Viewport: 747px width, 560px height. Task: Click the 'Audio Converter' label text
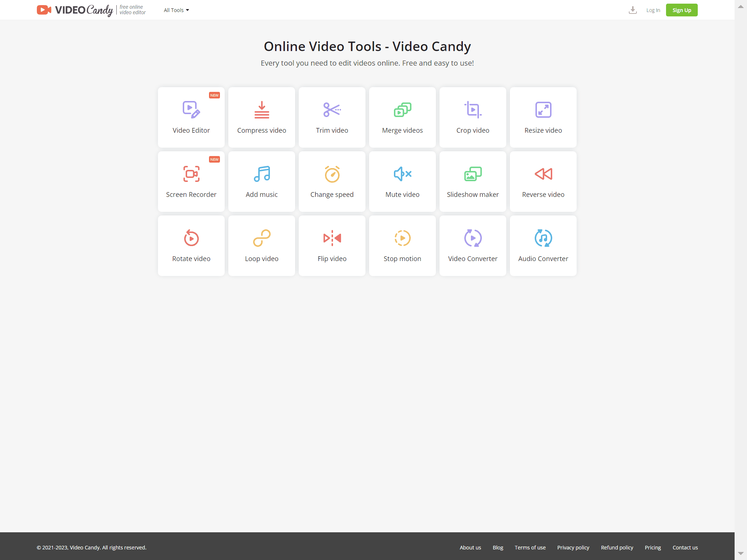point(543,258)
